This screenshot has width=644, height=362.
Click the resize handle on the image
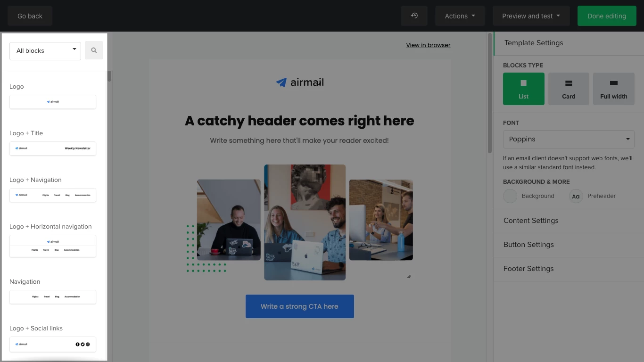pyautogui.click(x=409, y=277)
